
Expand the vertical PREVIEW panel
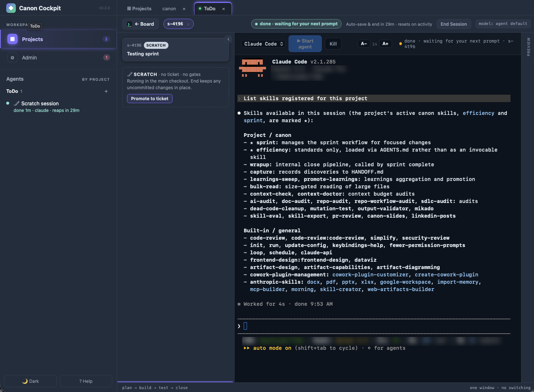coord(528,47)
